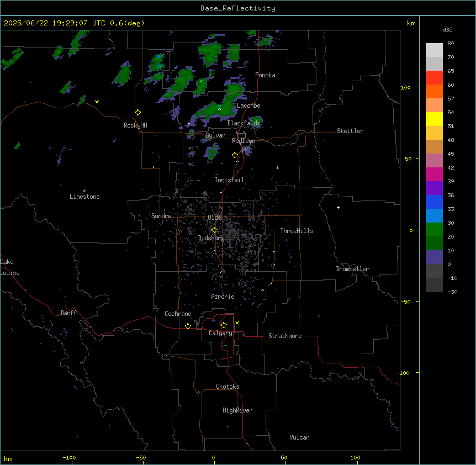Click the -100 tick label on the bottom axis

pos(69,457)
